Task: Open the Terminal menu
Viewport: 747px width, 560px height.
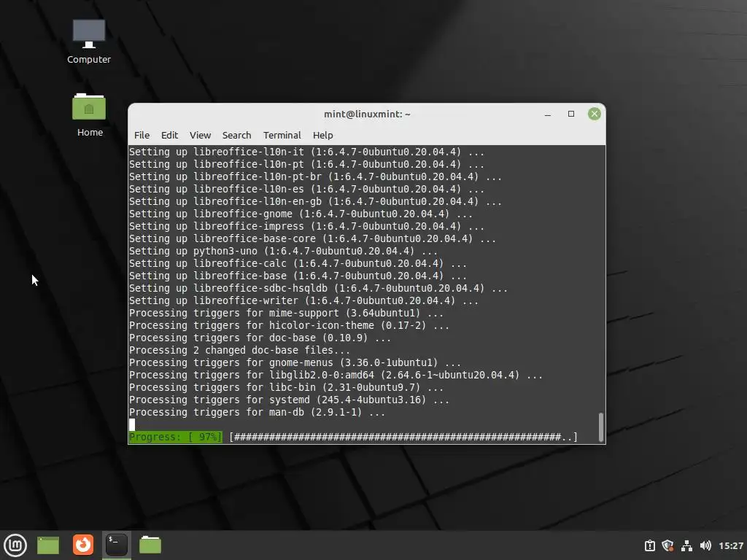Action: coord(282,135)
